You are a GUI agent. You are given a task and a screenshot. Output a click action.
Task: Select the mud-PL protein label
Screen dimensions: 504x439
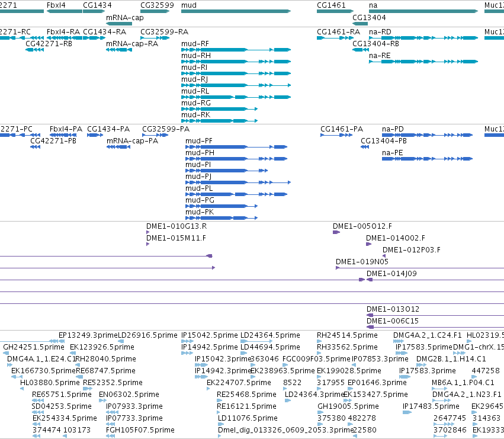coord(199,188)
